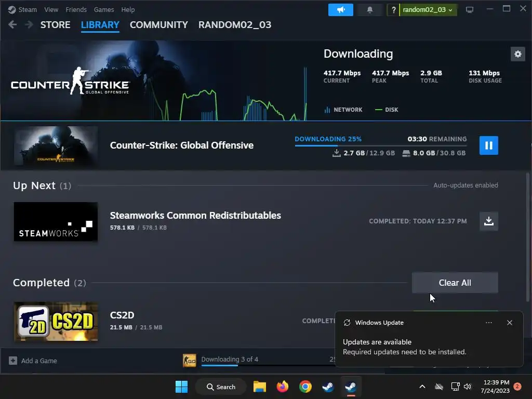The width and height of the screenshot is (532, 399).
Task: Open the notifications bell
Action: [370, 10]
